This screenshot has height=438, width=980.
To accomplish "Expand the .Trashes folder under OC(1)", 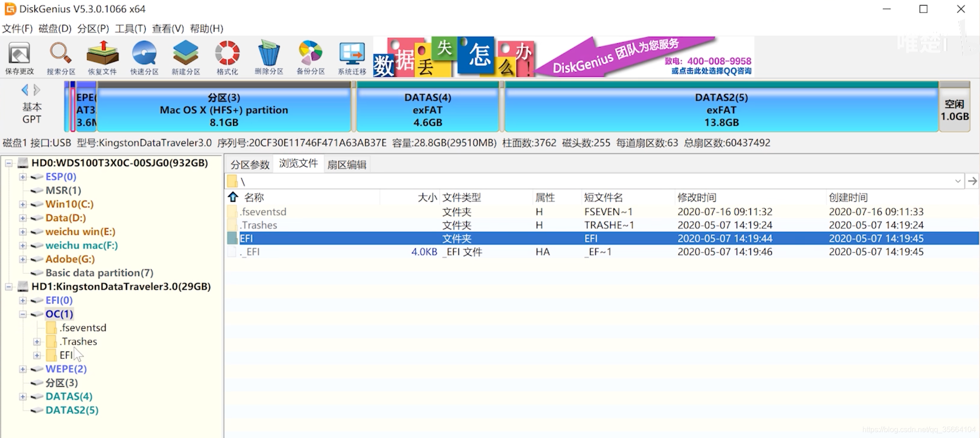I will click(37, 341).
